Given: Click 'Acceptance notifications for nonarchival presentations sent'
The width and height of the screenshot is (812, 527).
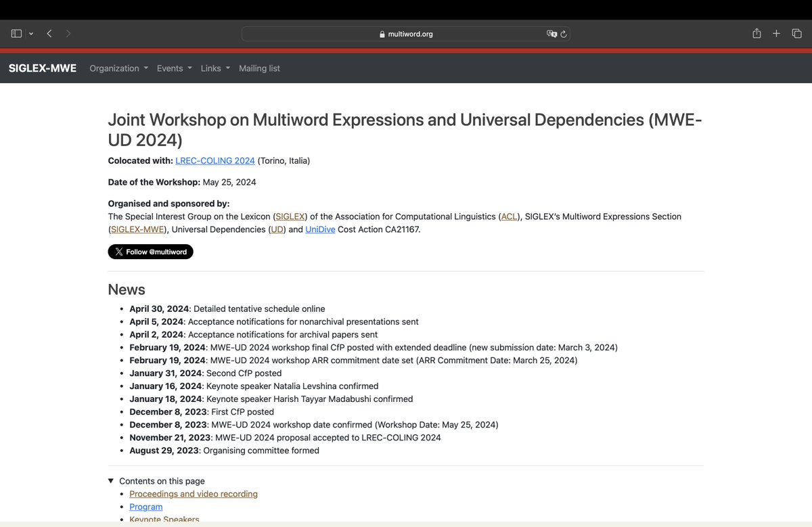Looking at the screenshot, I should click(303, 321).
